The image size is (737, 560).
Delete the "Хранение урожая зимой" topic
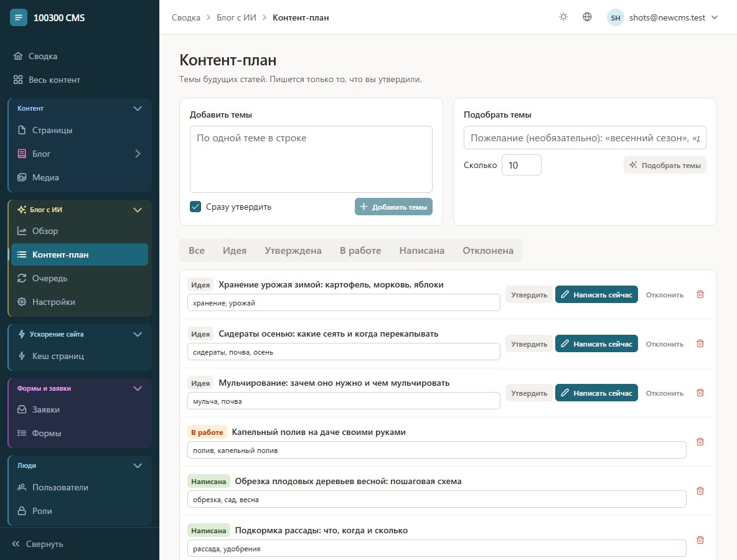click(700, 294)
